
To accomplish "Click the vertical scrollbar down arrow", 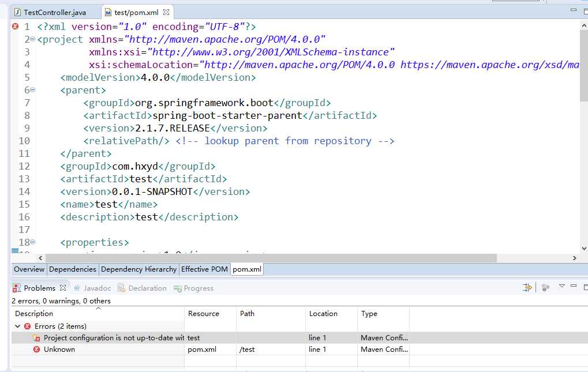I will [584, 248].
